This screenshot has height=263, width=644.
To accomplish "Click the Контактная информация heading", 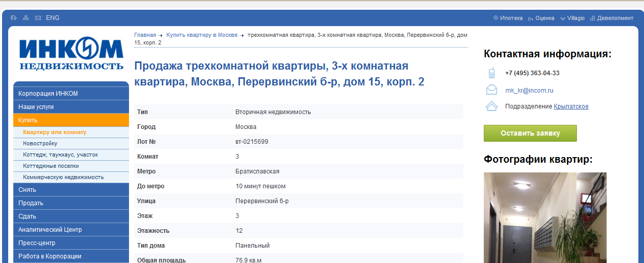I will click(548, 54).
